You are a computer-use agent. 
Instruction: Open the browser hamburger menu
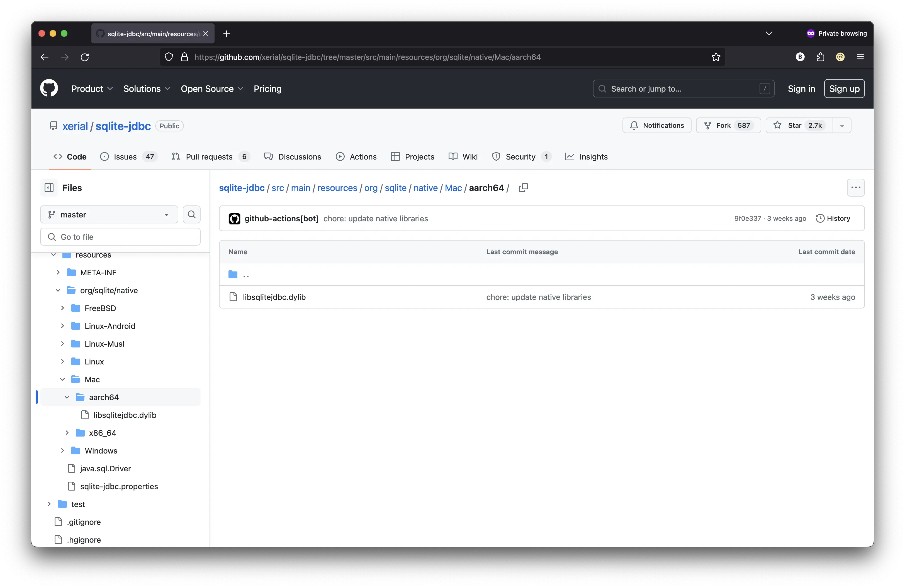click(x=860, y=57)
